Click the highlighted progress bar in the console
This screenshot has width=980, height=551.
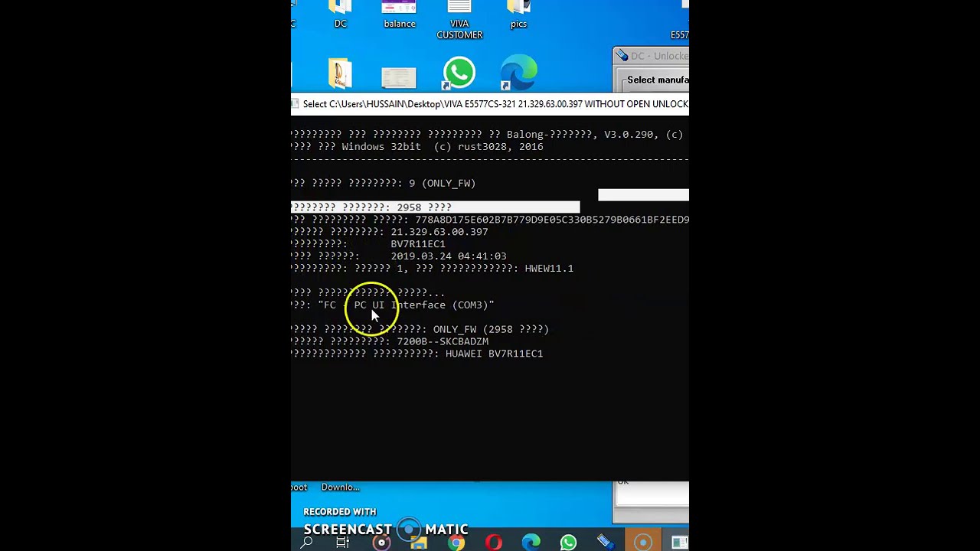coord(435,207)
